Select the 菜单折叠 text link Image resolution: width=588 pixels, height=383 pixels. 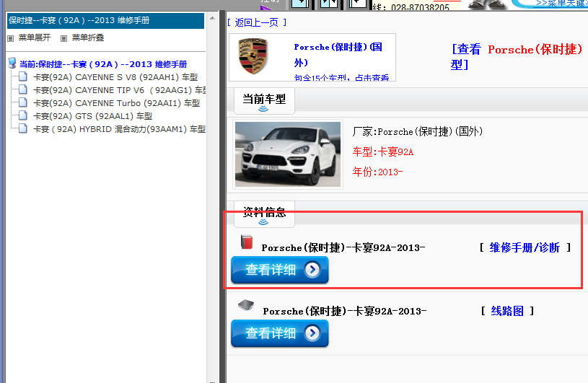tap(88, 38)
